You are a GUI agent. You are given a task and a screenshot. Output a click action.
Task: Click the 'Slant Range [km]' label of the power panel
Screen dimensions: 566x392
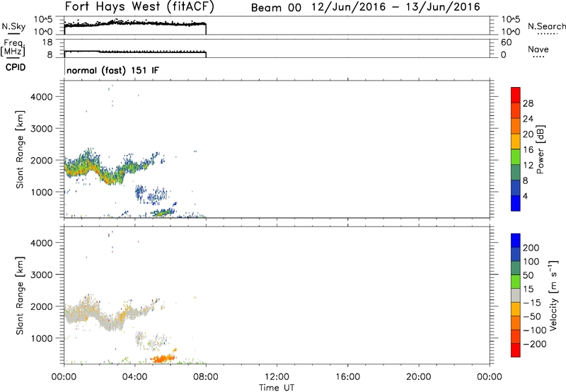(20, 149)
